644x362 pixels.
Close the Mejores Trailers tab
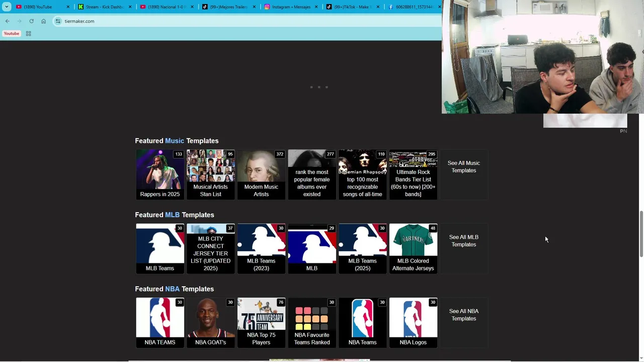click(254, 7)
